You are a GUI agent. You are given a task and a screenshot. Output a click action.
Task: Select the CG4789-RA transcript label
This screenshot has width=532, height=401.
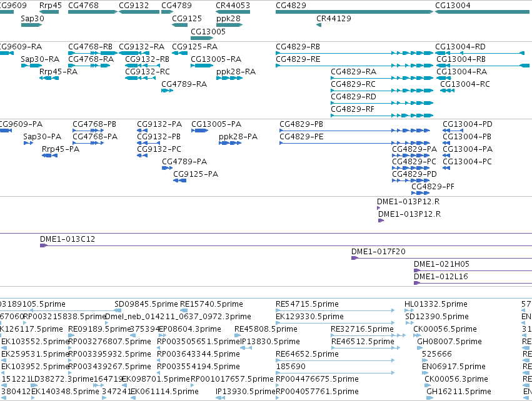[x=184, y=84]
